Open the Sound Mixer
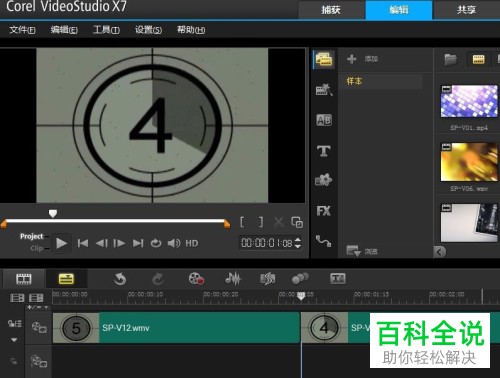The height and width of the screenshot is (378, 500). point(233,279)
